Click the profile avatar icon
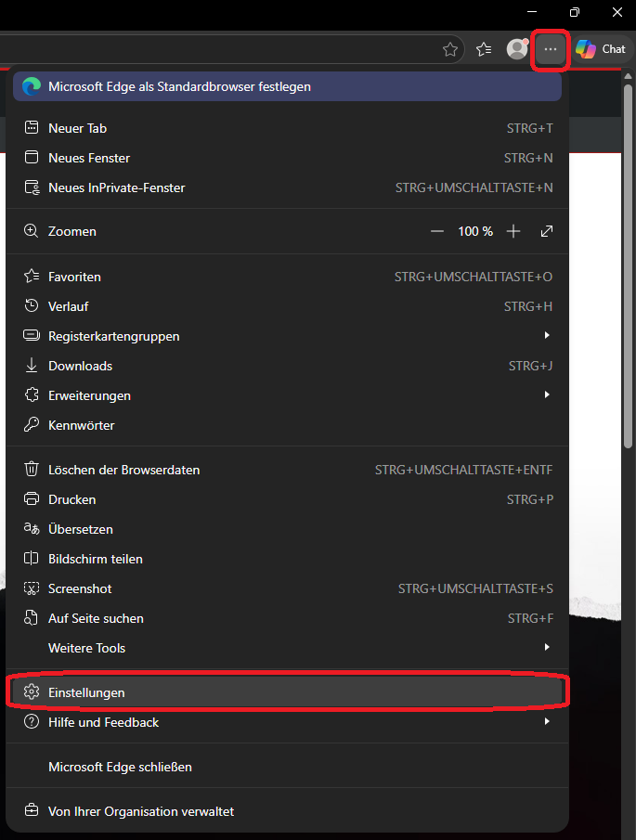The image size is (636, 840). [x=517, y=49]
